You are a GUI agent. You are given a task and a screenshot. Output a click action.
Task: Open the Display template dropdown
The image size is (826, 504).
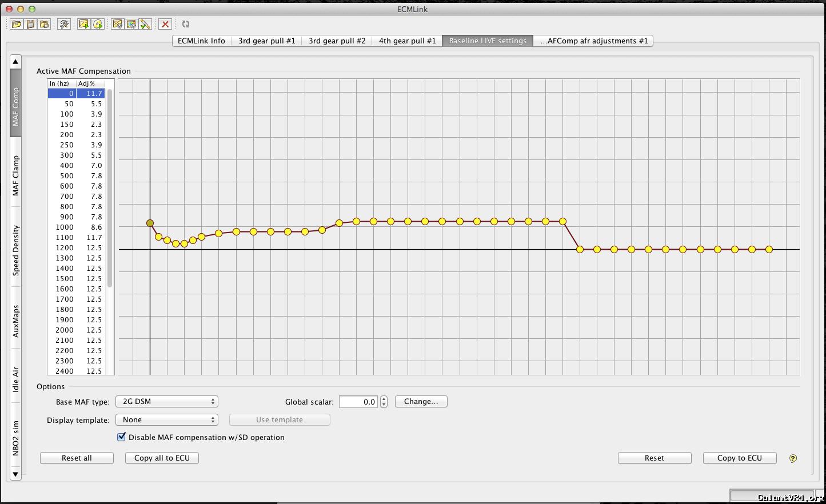pos(166,420)
